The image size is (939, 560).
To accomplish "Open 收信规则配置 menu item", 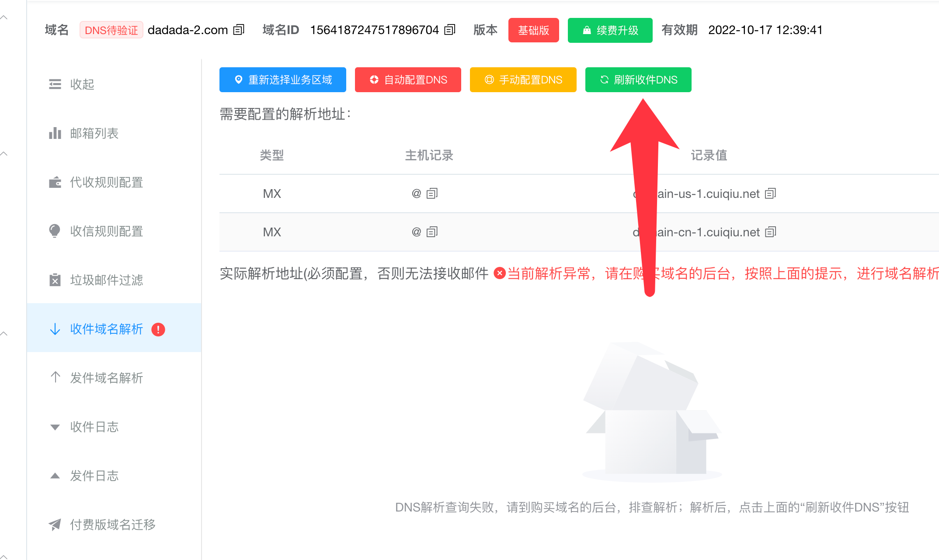I will click(x=114, y=231).
